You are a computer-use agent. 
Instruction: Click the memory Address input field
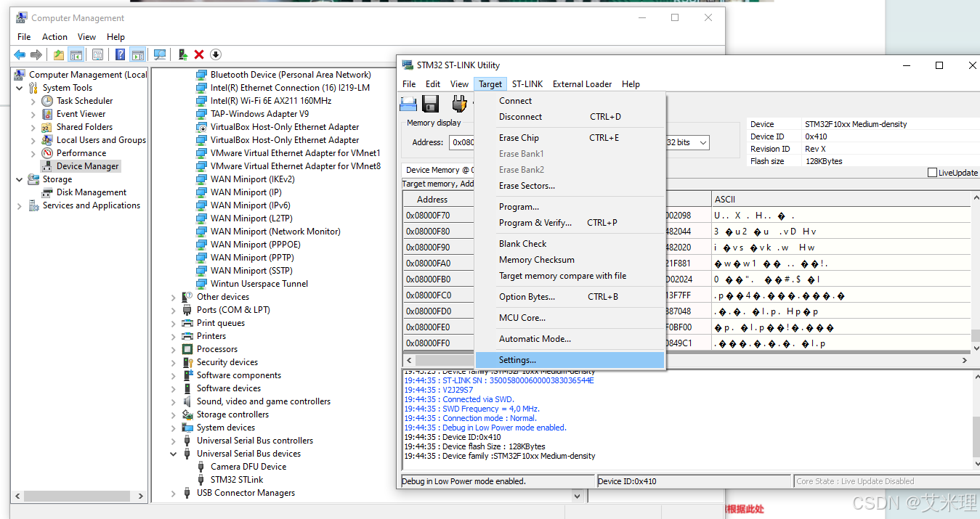461,143
